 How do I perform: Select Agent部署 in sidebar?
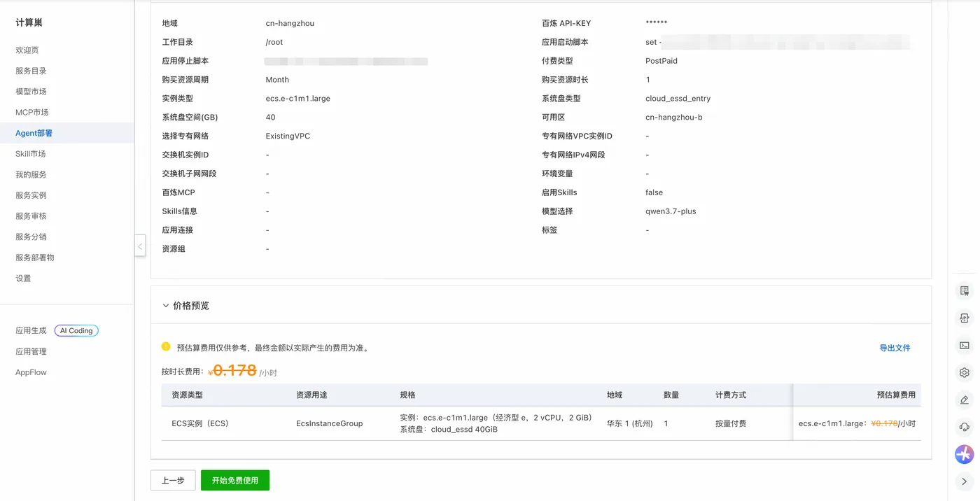pos(34,133)
